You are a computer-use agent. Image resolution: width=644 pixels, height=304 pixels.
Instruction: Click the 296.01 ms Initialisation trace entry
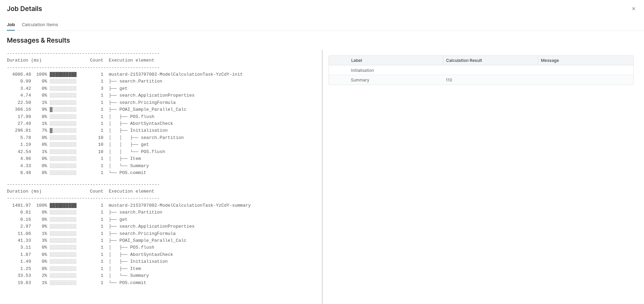148,130
